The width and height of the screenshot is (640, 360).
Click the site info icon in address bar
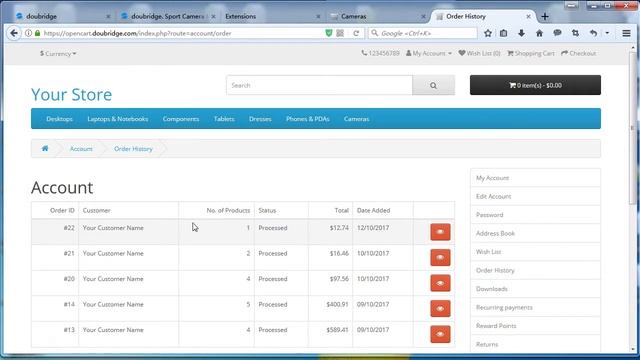coord(28,33)
